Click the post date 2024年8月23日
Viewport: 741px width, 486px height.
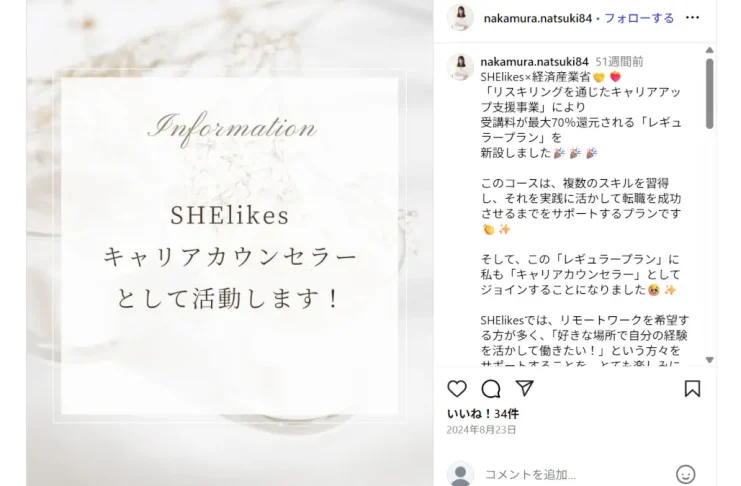coord(481,430)
